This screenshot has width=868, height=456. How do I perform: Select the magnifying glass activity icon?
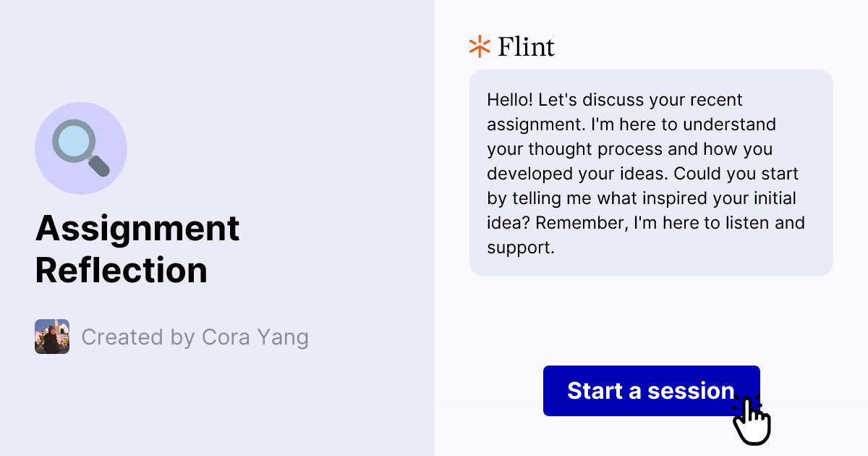pos(80,147)
